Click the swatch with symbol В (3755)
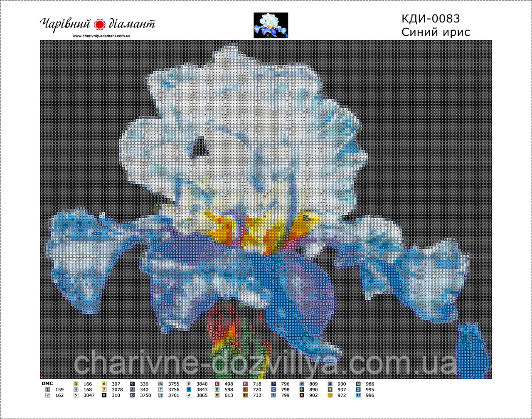Screen dimensions: 532x419 coord(161,384)
